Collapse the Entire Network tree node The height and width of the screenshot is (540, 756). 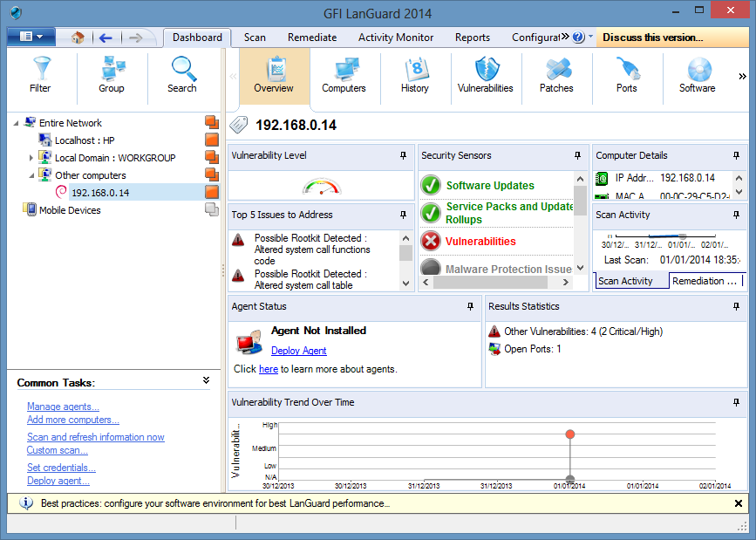(x=16, y=124)
